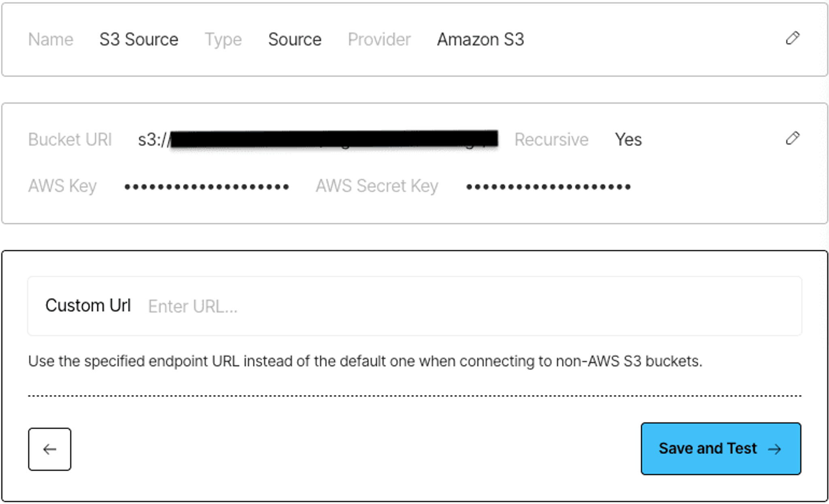Image resolution: width=829 pixels, height=504 pixels.
Task: Click the Recursive label
Action: (551, 139)
